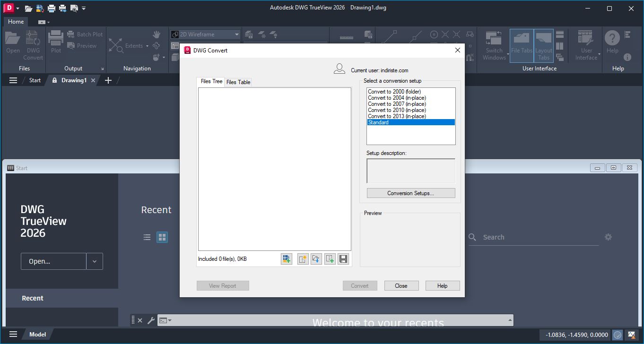Click Batch Plot in the Output ribbon panel
The width and height of the screenshot is (644, 344).
click(x=85, y=34)
